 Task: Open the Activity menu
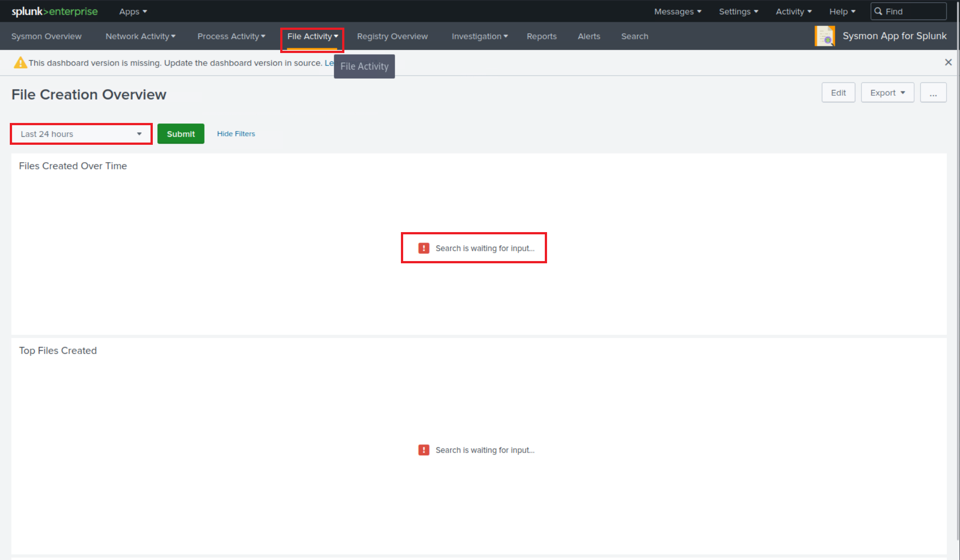(793, 11)
